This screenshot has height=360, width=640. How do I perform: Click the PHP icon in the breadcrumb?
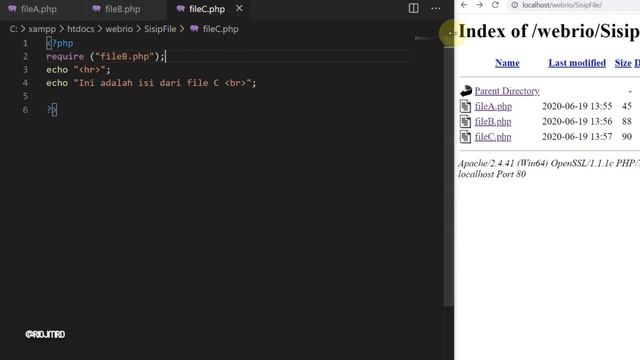(x=194, y=29)
